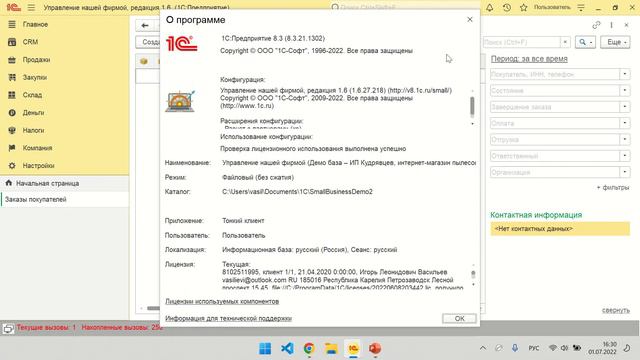Expand Завершение заказа filter dropdown
640x360 pixels.
pos(624,107)
